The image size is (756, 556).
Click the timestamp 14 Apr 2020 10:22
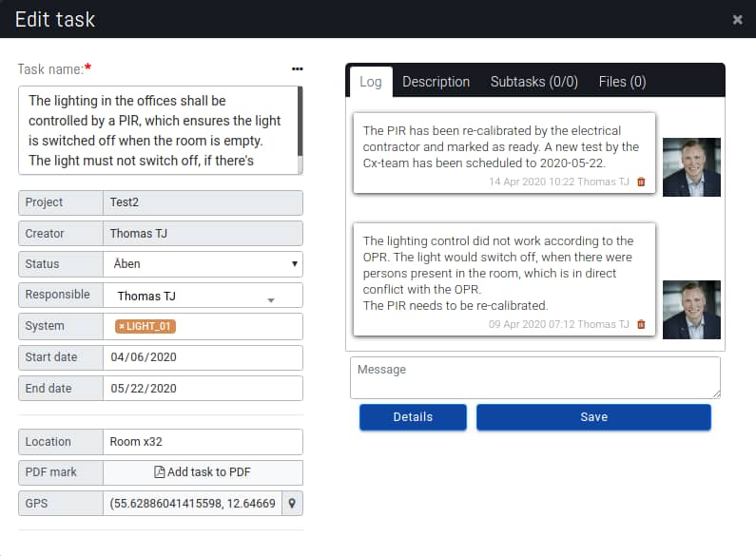532,182
